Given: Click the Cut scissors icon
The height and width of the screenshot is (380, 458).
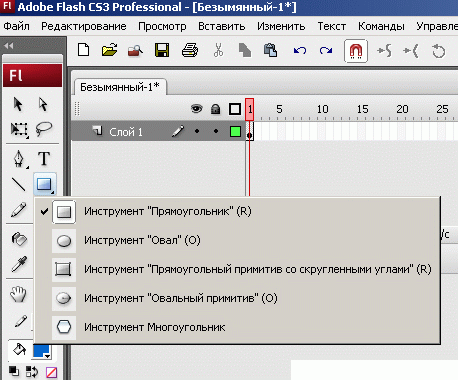Looking at the screenshot, I should [x=218, y=51].
